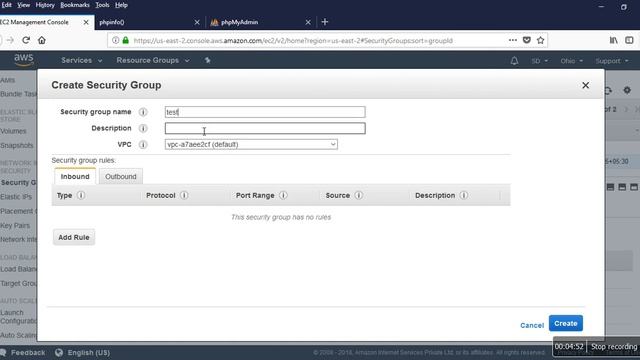Open Elastic IPs in the EC2 sidebar
The image size is (640, 360).
click(16, 197)
